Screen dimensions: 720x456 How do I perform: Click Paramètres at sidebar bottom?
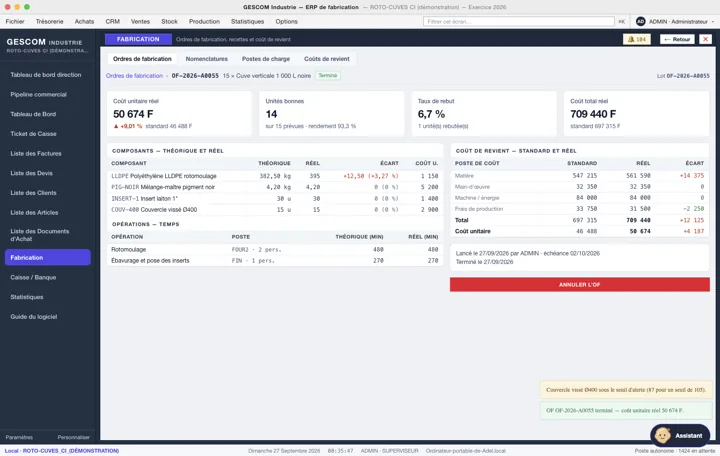[x=19, y=438]
